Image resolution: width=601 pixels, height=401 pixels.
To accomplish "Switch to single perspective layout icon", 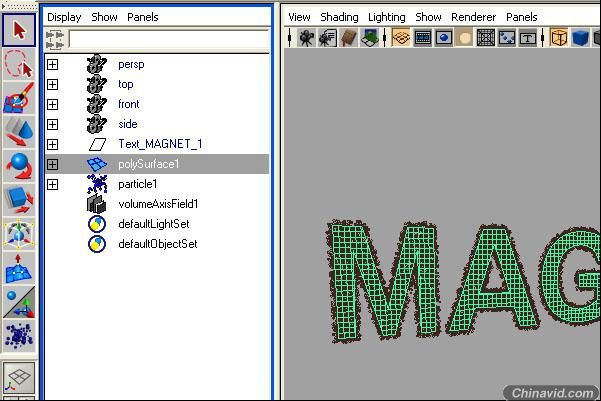I will [19, 377].
